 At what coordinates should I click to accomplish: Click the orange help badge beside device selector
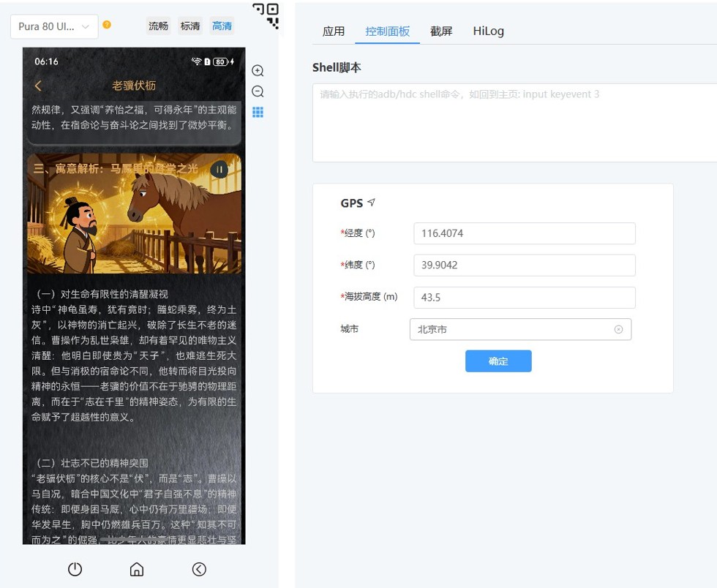[x=106, y=24]
